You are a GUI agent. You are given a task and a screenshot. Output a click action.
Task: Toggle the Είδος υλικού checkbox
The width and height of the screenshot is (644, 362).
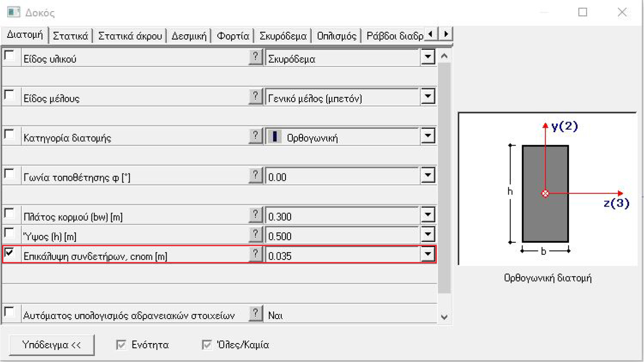click(9, 56)
